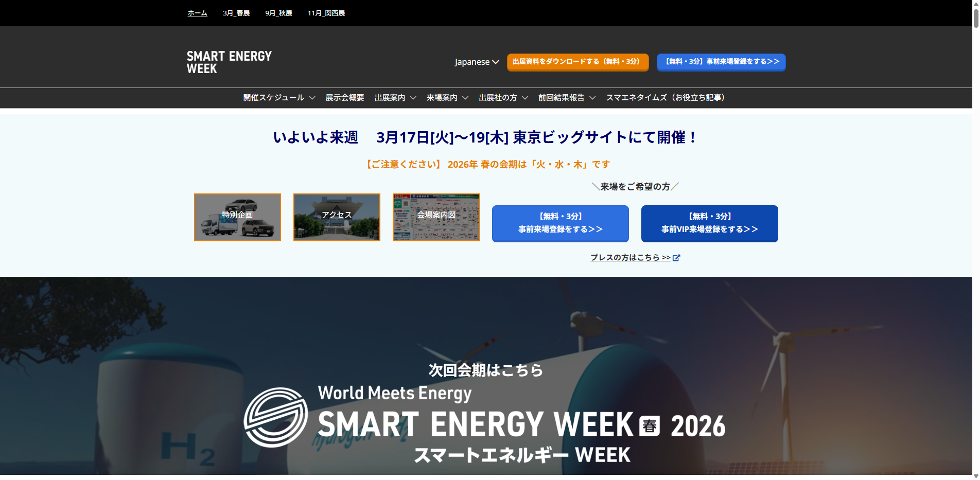980x480 pixels.
Task: Open the Japanese language dropdown
Action: point(477,62)
